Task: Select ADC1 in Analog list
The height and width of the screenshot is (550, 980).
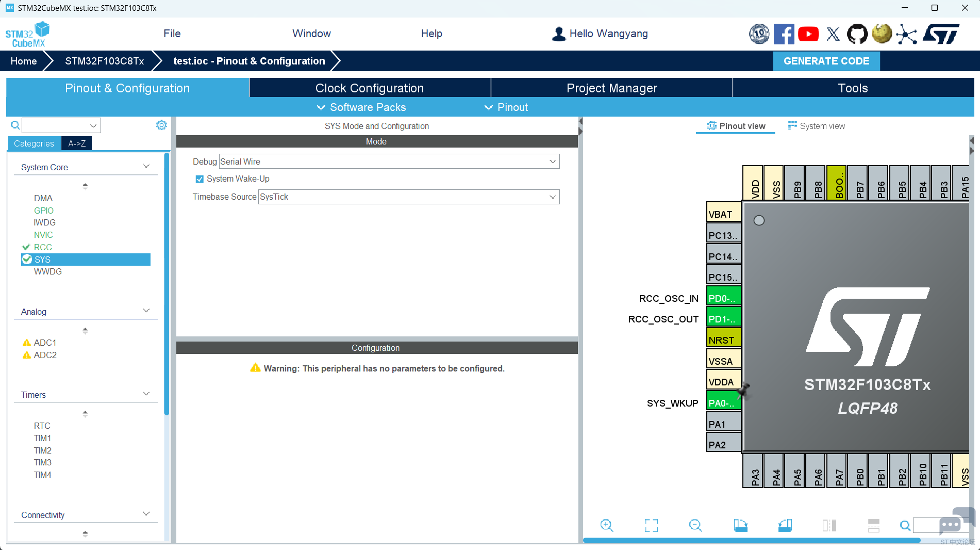Action: point(45,343)
